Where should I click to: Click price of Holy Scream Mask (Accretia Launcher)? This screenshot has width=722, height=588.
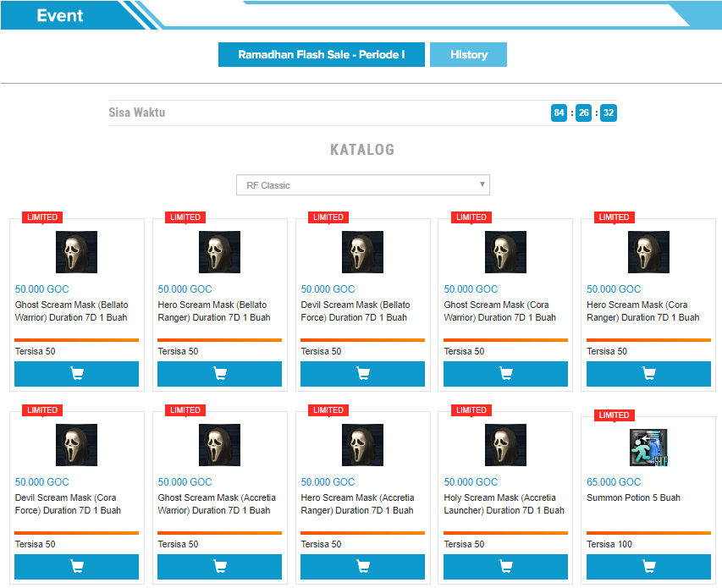(471, 481)
